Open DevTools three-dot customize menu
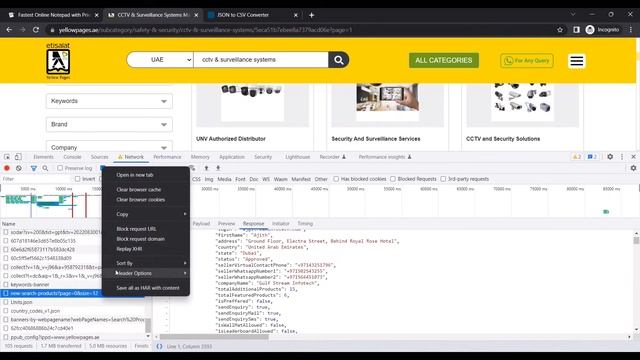 [x=622, y=157]
